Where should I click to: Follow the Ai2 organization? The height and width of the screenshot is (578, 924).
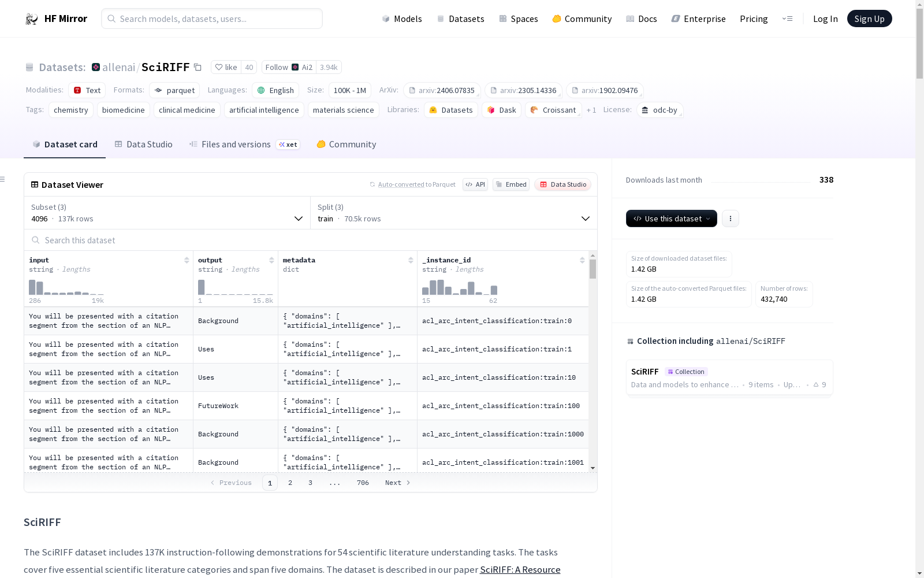click(289, 67)
